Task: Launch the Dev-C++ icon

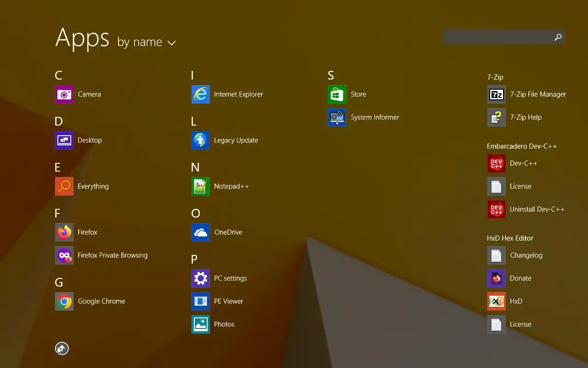Action: tap(497, 163)
